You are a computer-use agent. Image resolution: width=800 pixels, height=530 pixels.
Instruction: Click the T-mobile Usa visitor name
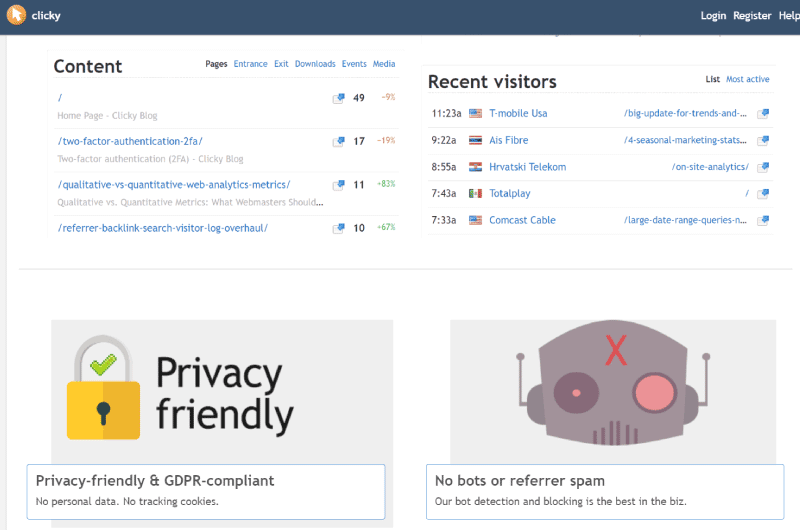pyautogui.click(x=518, y=113)
